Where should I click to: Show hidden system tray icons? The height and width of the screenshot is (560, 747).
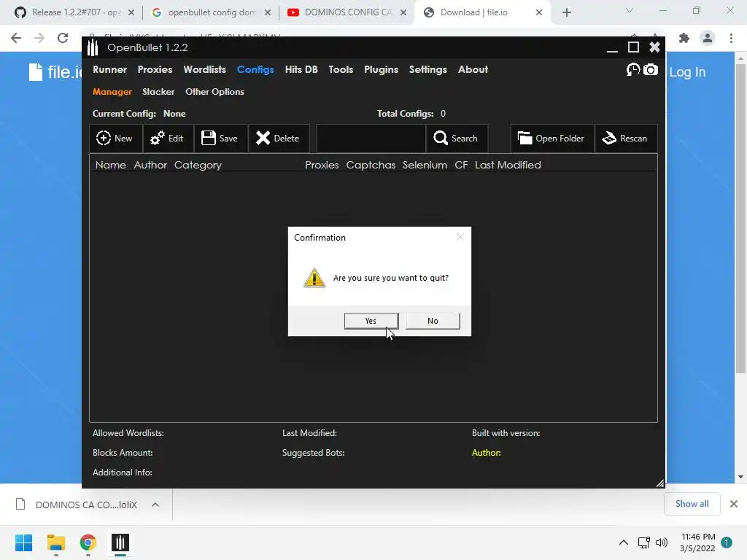623,542
